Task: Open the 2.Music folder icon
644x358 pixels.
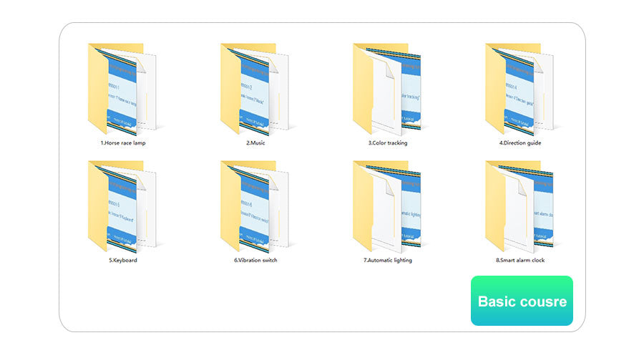Action: click(x=255, y=89)
